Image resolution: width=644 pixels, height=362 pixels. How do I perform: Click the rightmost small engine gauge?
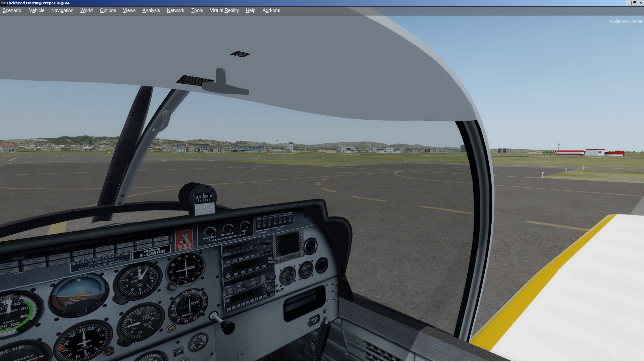[321, 265]
